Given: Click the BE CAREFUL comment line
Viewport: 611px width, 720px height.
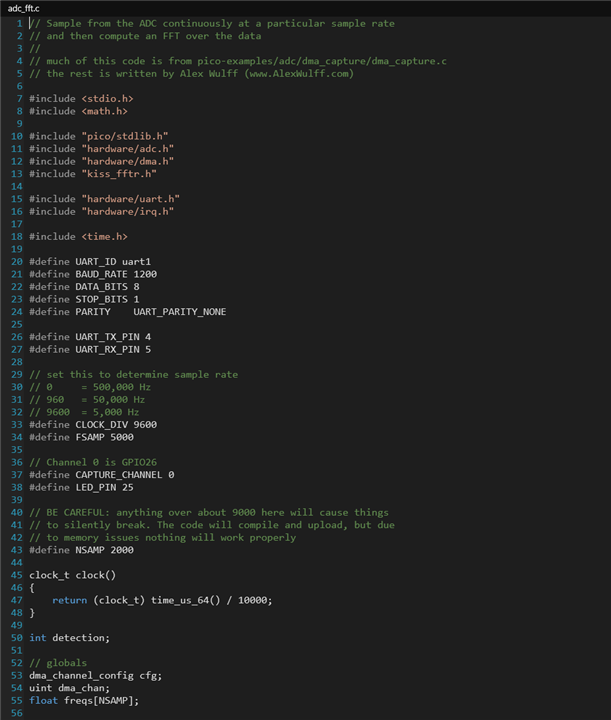Looking at the screenshot, I should pos(210,512).
